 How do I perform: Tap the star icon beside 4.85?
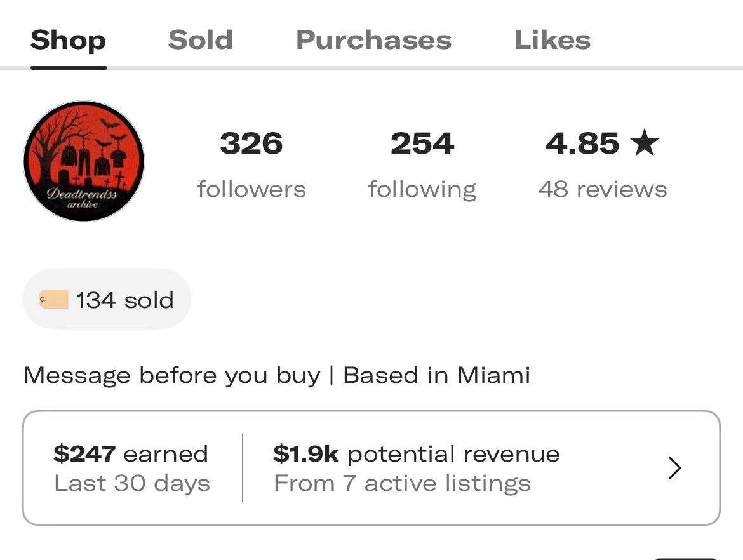(x=645, y=143)
